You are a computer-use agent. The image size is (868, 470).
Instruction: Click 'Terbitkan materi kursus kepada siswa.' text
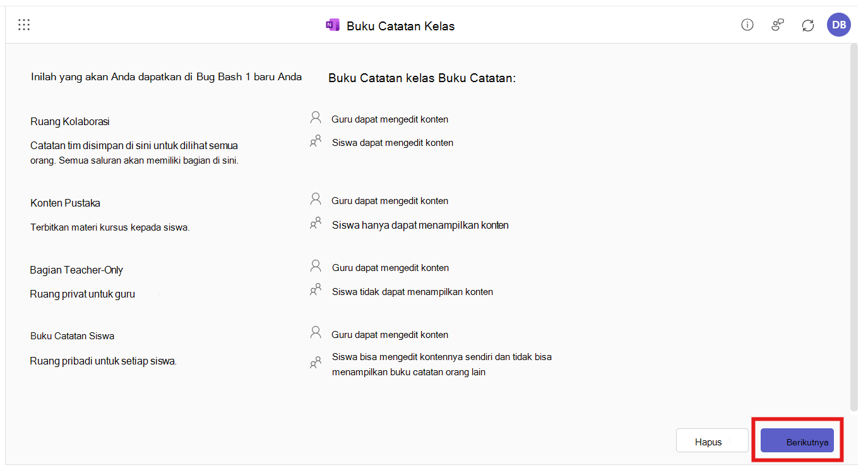pyautogui.click(x=110, y=227)
